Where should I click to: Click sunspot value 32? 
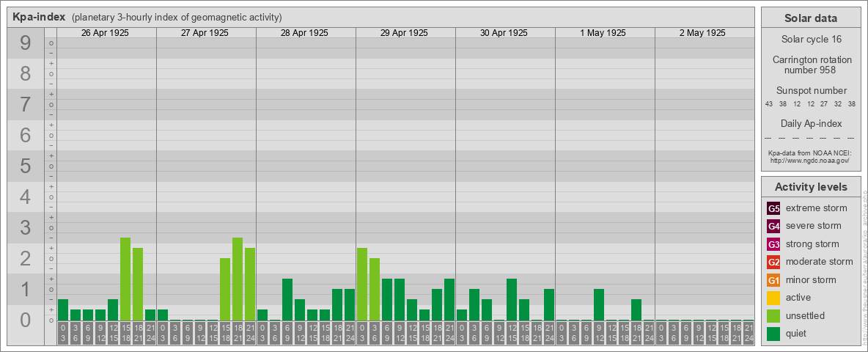click(x=838, y=103)
